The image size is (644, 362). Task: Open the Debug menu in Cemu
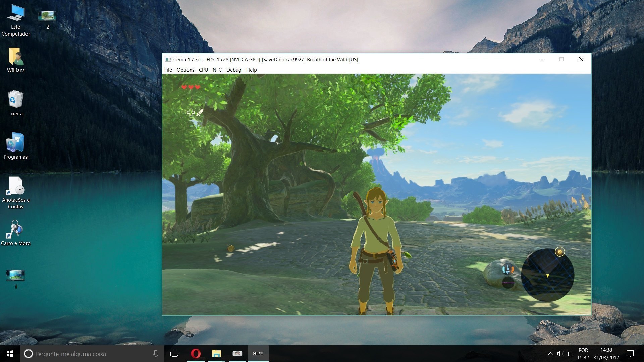click(x=234, y=70)
